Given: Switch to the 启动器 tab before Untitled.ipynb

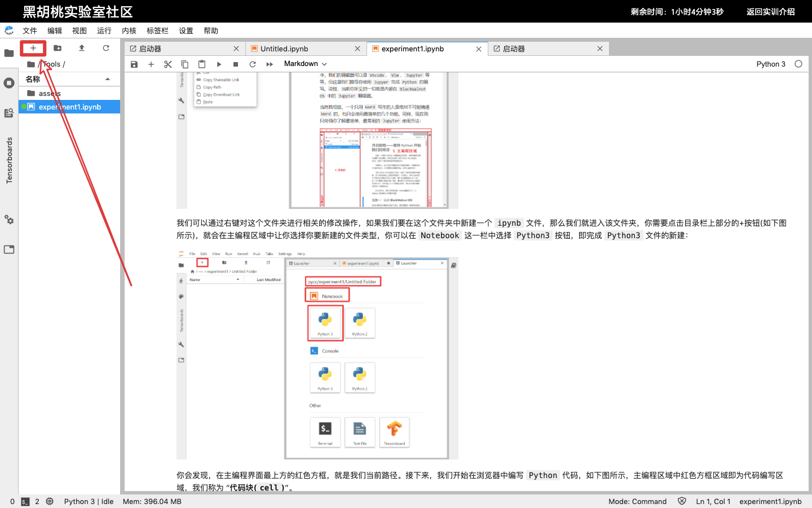Looking at the screenshot, I should [184, 49].
